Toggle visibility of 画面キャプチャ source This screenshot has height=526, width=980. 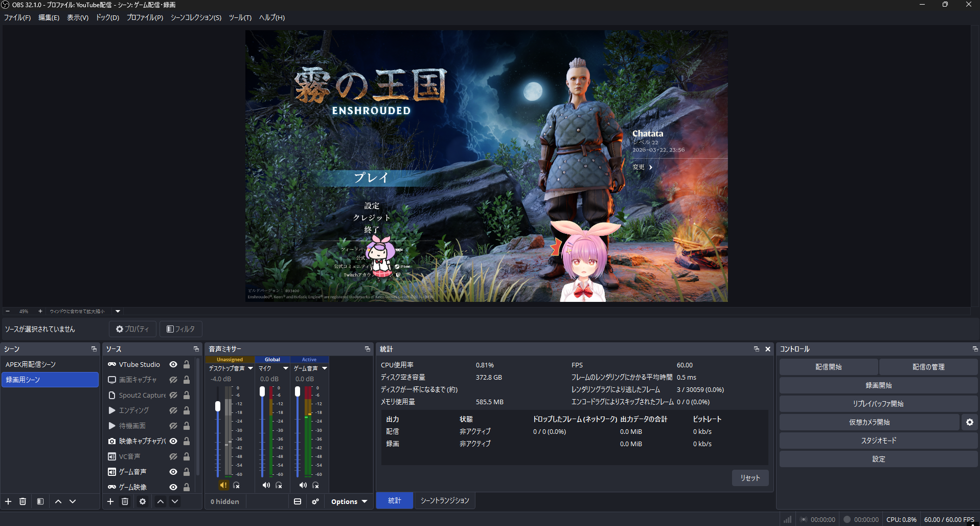point(173,379)
